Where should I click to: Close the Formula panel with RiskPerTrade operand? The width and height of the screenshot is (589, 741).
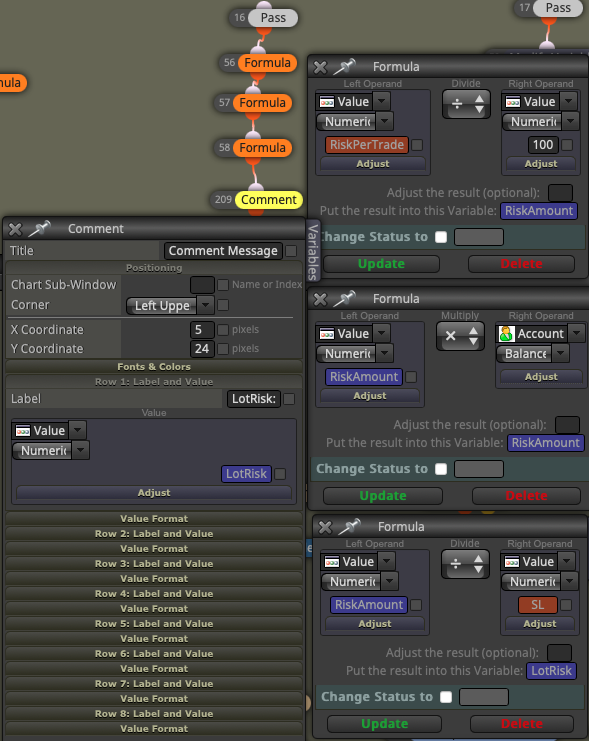tap(320, 67)
